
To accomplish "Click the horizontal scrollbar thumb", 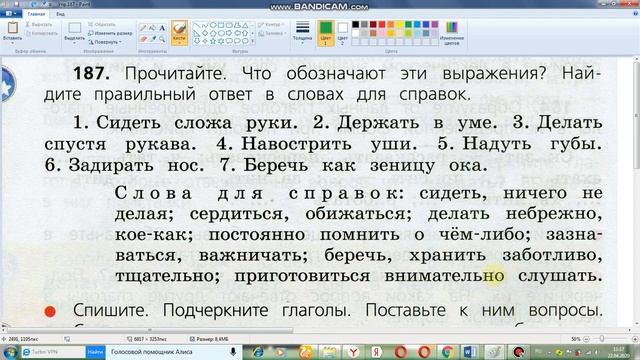I will pos(150,330).
